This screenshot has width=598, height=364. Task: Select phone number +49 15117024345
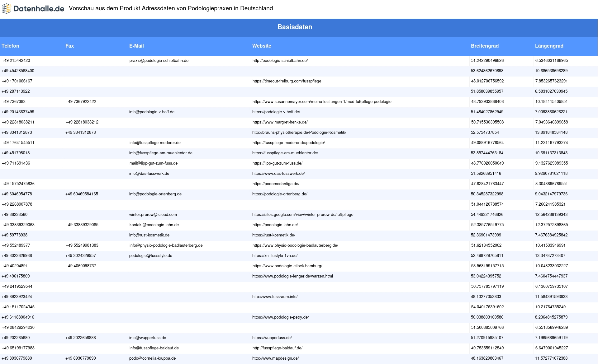tap(18, 307)
